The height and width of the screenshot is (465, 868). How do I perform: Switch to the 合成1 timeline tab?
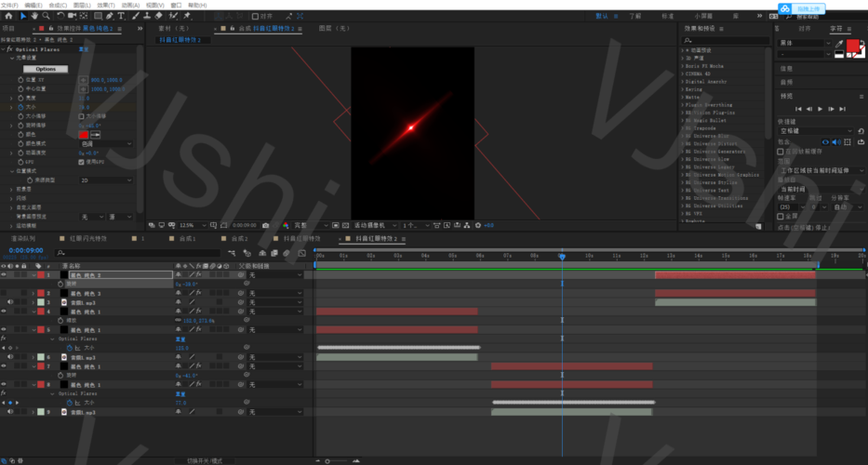(187, 239)
